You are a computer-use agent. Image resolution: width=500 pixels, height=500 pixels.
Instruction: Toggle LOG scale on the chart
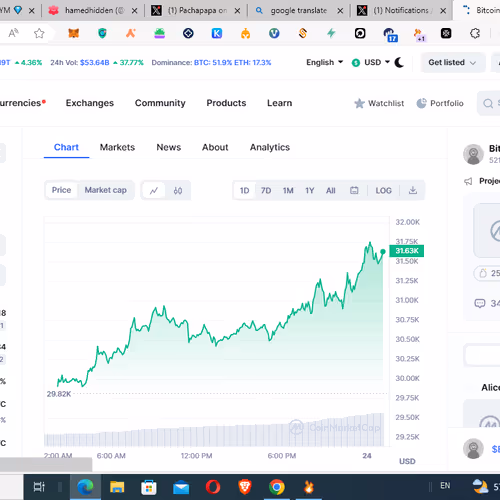point(383,191)
